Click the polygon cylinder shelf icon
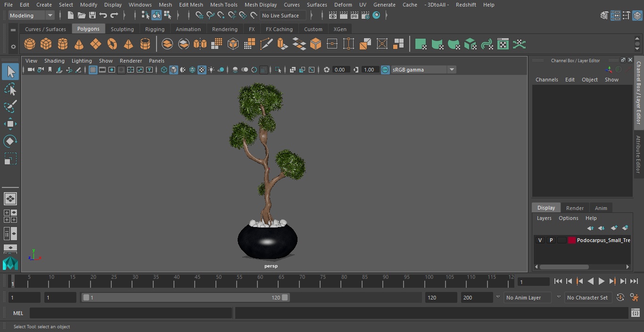This screenshot has width=644, height=332. coord(63,44)
